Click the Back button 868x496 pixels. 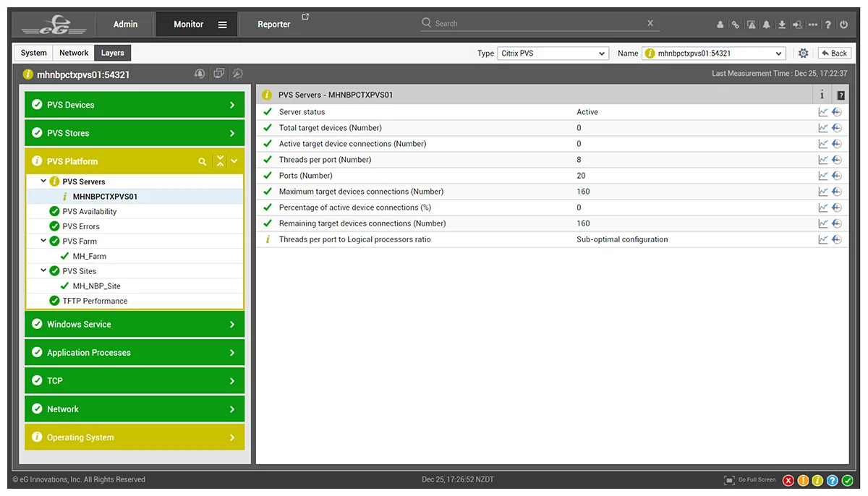click(834, 54)
